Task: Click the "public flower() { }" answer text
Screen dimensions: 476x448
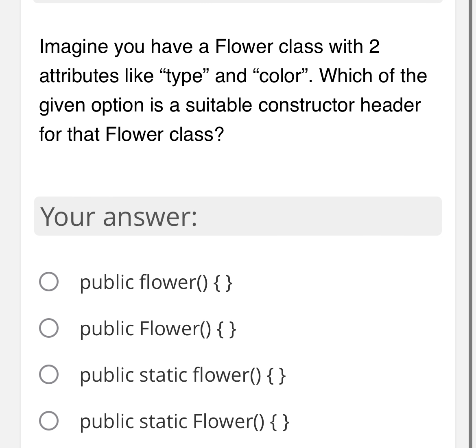Action: (x=156, y=282)
